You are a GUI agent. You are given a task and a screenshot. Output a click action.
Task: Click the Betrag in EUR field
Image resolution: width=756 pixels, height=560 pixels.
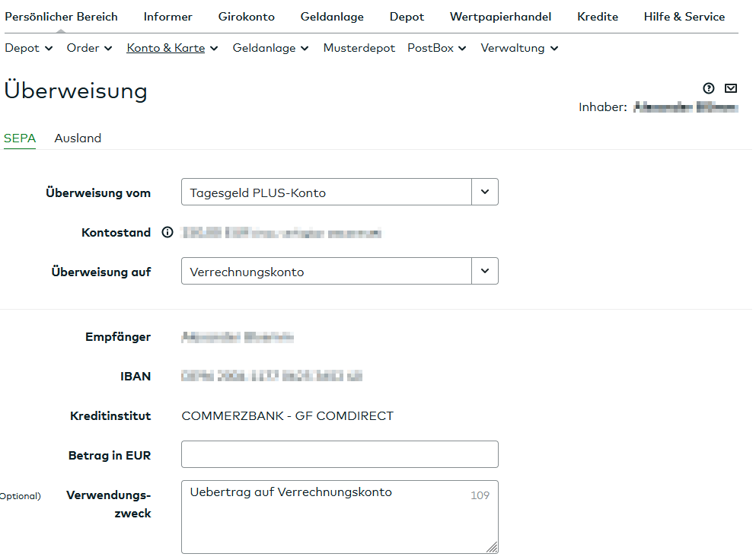coord(340,454)
